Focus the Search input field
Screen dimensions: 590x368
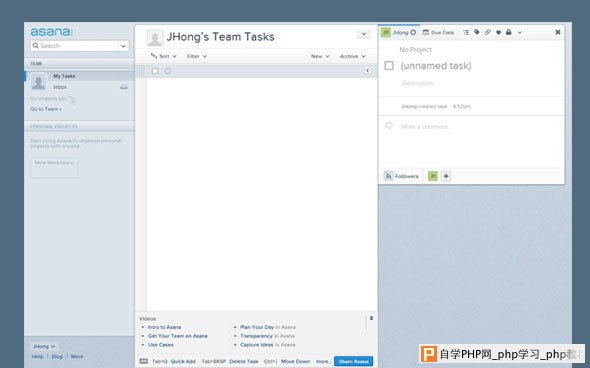(x=79, y=46)
